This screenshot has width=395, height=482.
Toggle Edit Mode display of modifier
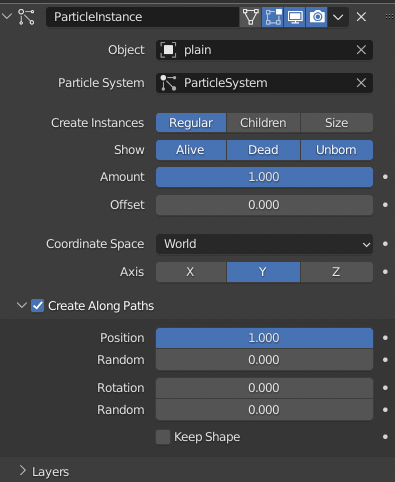pyautogui.click(x=273, y=17)
